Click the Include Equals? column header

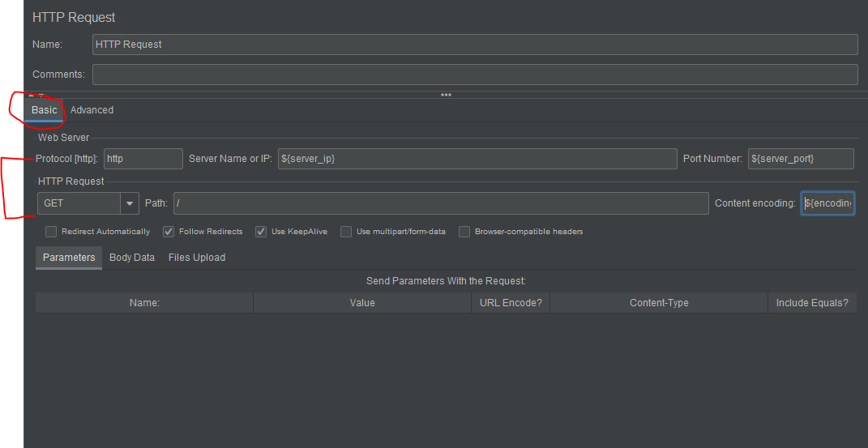click(812, 303)
